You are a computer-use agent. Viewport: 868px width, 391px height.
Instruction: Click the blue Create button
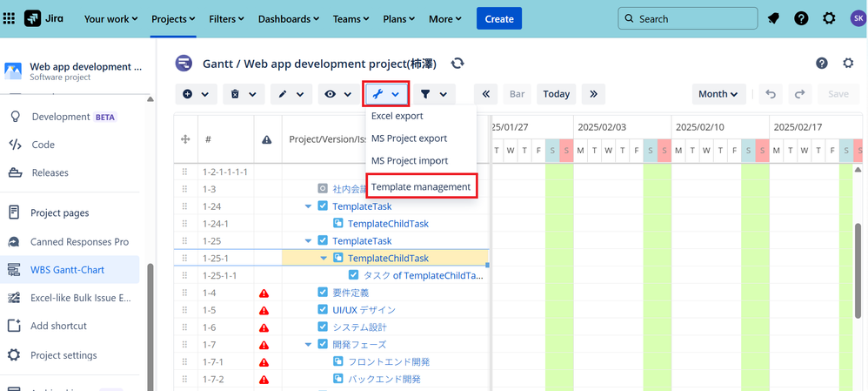[499, 18]
